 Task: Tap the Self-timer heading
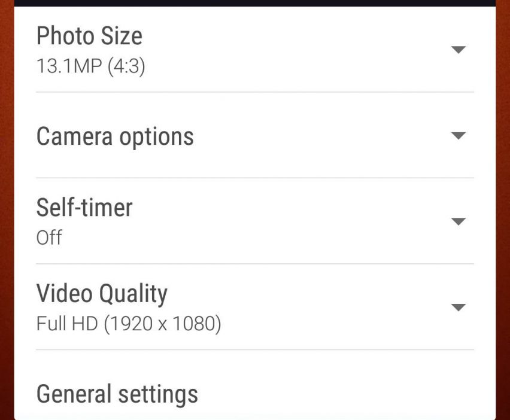click(x=84, y=208)
